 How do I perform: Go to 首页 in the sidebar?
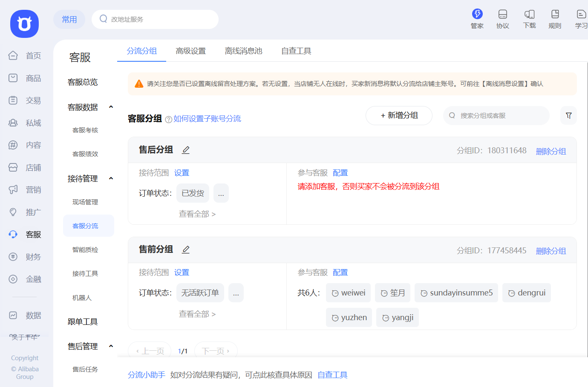[25, 56]
